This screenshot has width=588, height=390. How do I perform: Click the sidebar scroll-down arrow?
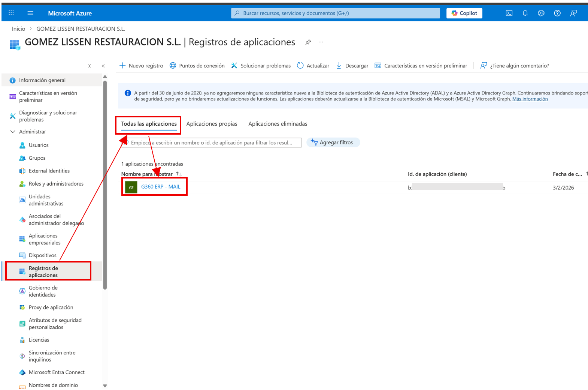click(105, 385)
